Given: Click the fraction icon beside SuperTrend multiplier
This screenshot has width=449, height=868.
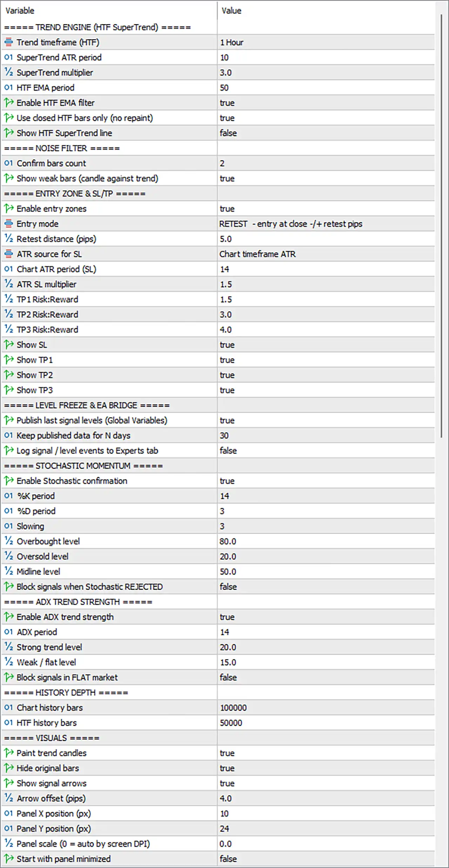Looking at the screenshot, I should pyautogui.click(x=9, y=73).
